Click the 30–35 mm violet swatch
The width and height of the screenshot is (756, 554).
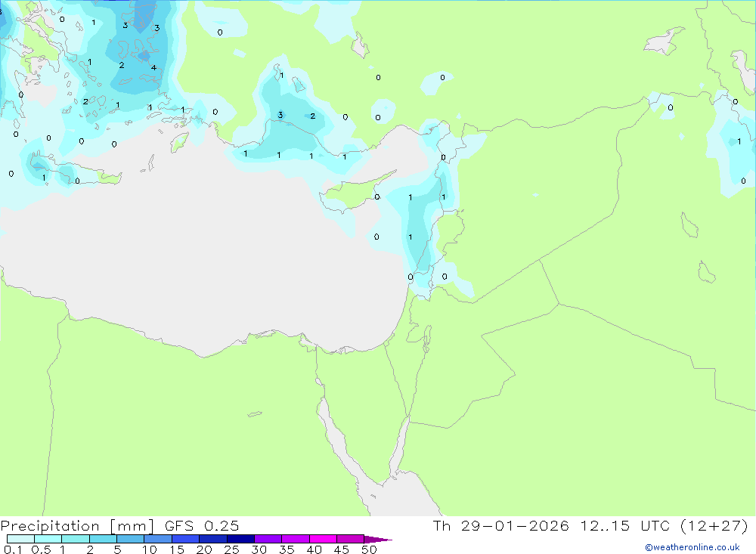268,539
